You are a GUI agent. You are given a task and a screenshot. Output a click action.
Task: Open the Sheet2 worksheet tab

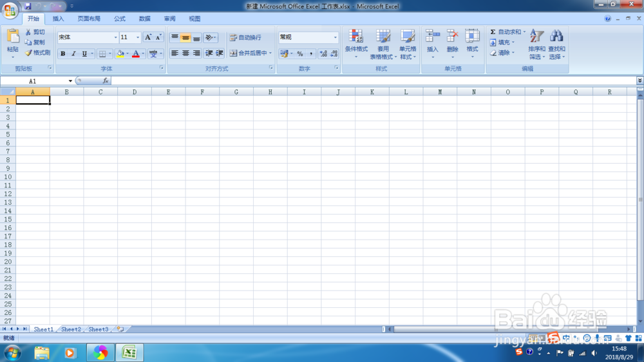(x=71, y=329)
